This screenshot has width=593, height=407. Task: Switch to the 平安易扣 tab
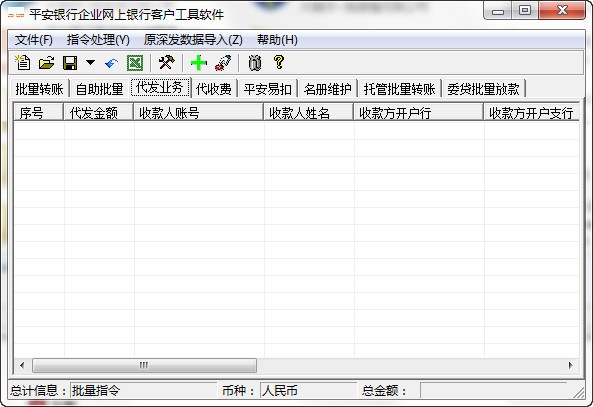coord(267,89)
